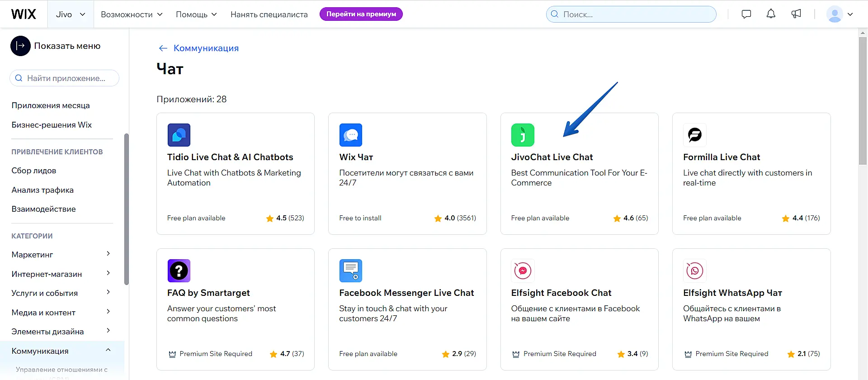
Task: Click the Перейти на премиум button
Action: [361, 14]
